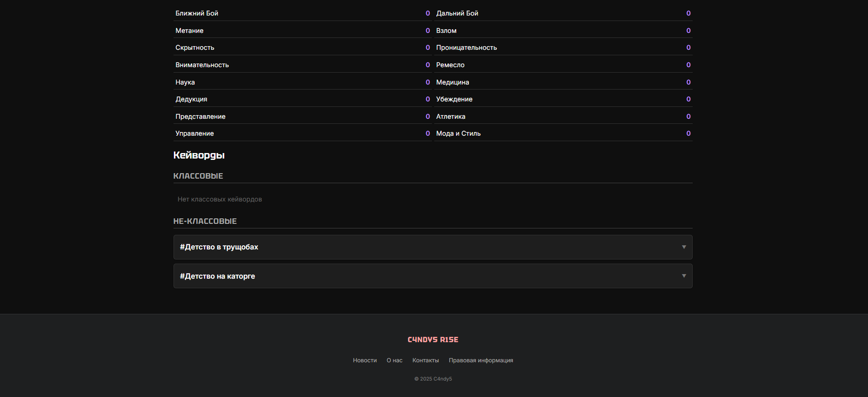Click the C4NDY5 R1SE footer logo
The height and width of the screenshot is (397, 868).
[433, 339]
